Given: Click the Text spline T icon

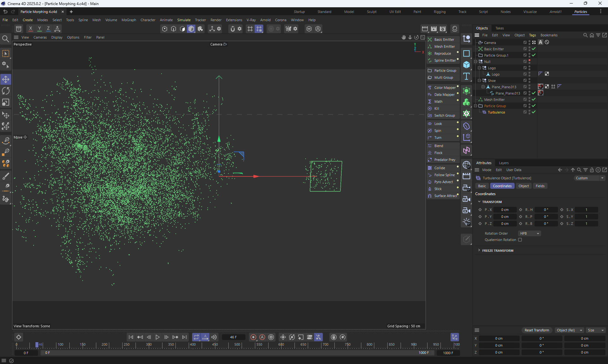Looking at the screenshot, I should [466, 76].
